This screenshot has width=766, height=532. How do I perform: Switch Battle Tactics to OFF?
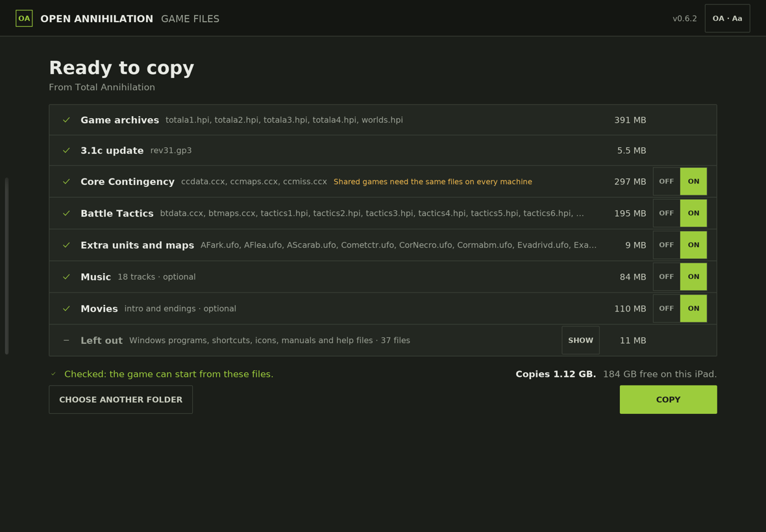click(x=666, y=213)
